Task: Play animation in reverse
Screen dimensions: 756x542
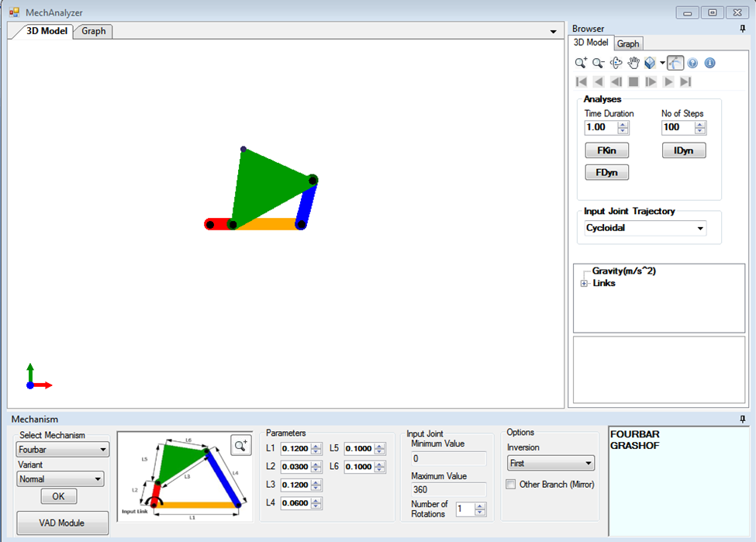Action: (x=599, y=82)
